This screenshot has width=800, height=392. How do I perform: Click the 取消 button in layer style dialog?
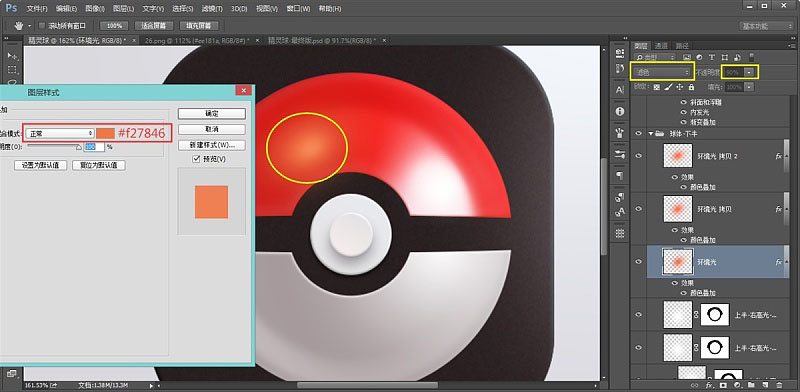point(212,129)
